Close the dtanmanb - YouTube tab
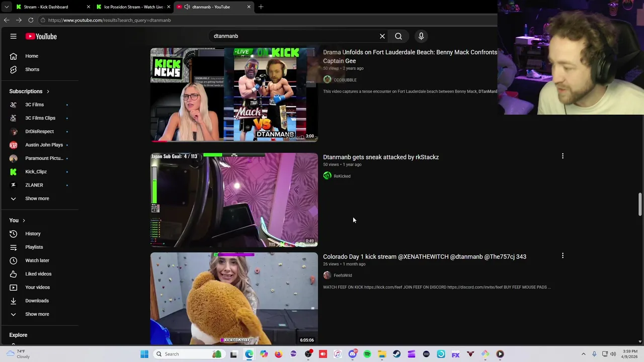Viewport: 644px width, 362px height. click(x=249, y=7)
